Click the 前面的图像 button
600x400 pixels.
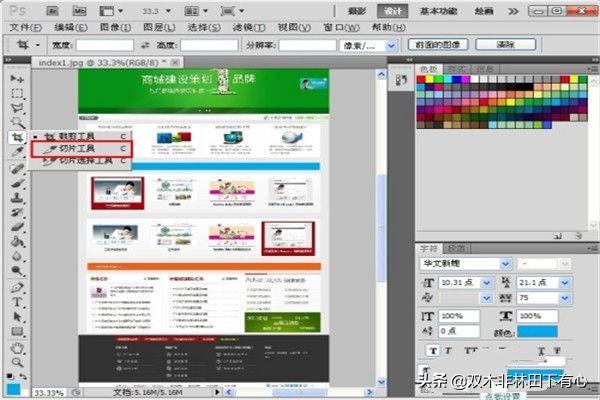pos(438,45)
